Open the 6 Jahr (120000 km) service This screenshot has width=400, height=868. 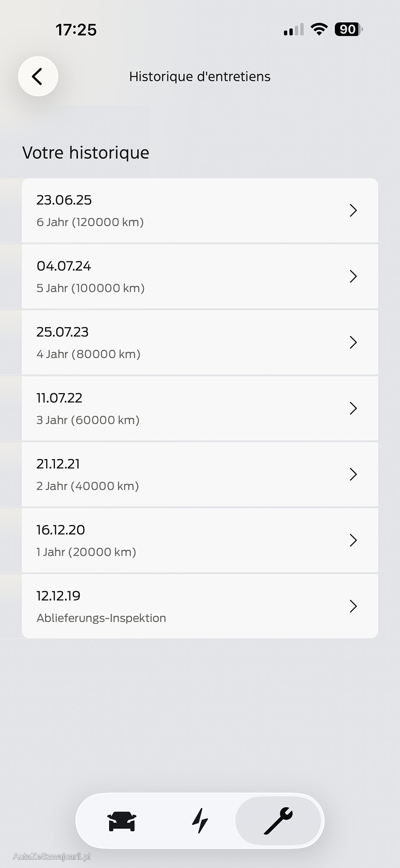coord(90,222)
